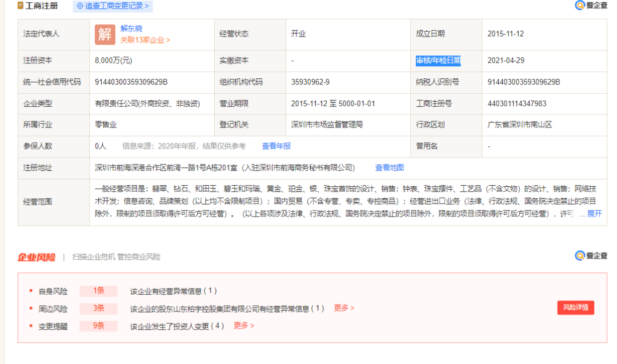Click the 工商注册 section header icon
The width and height of the screenshot is (617, 364).
21,6
